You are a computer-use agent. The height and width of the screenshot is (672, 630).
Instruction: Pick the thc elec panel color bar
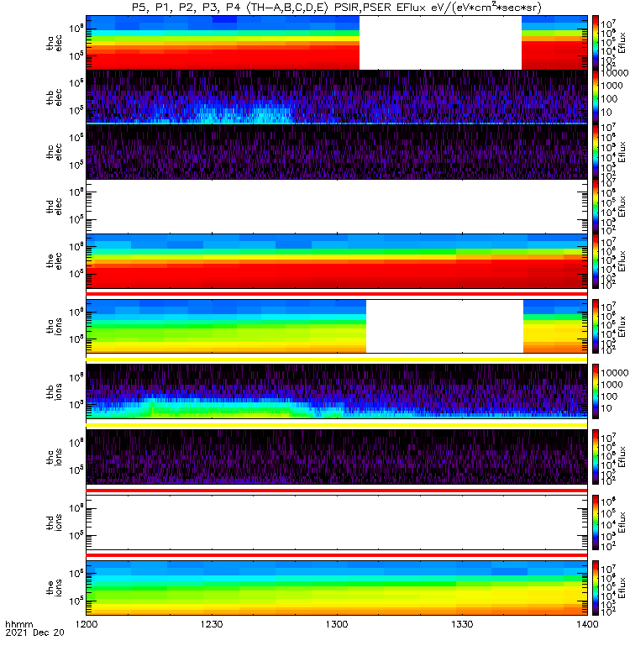click(x=596, y=152)
